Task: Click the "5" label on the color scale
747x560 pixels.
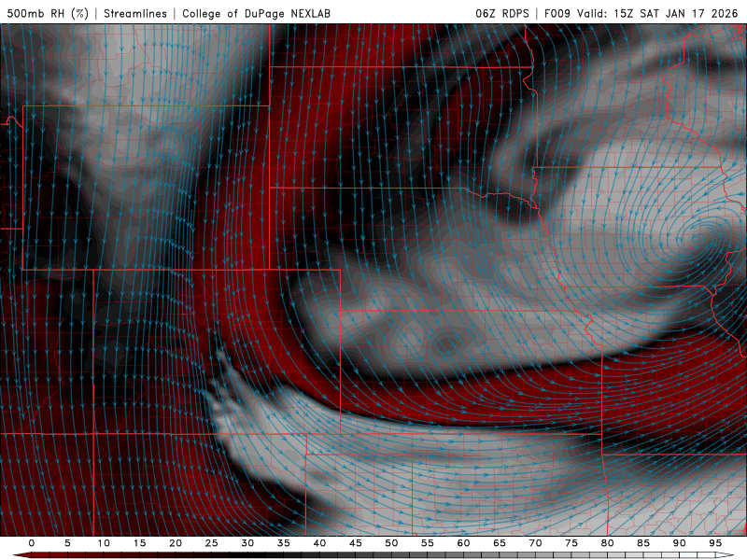Action: tap(67, 543)
